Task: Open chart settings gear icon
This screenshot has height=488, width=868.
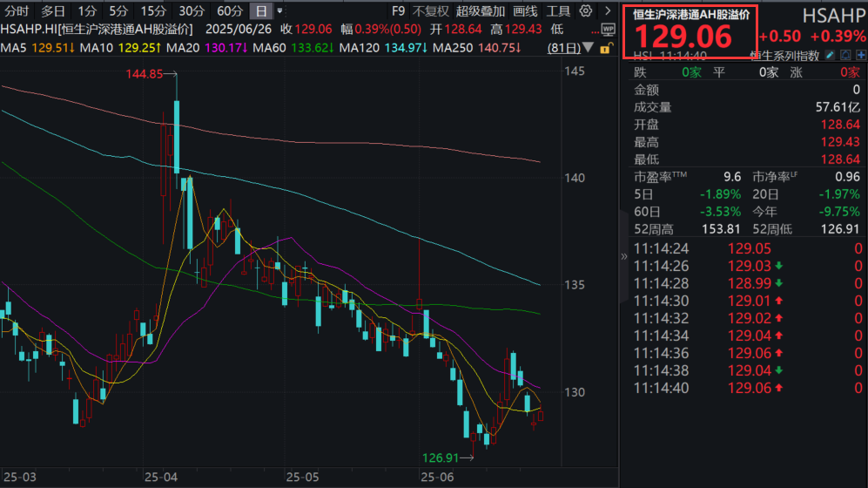Action: click(585, 11)
